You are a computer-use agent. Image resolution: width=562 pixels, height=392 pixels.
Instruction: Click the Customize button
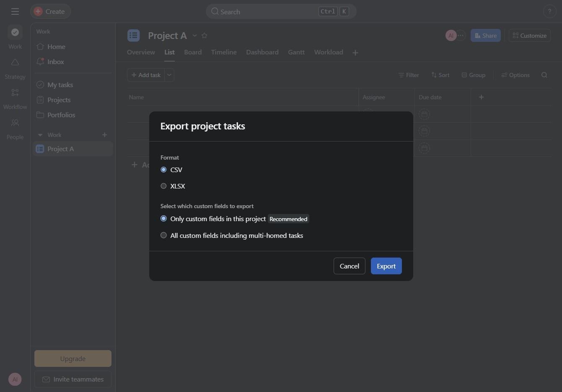tap(530, 36)
